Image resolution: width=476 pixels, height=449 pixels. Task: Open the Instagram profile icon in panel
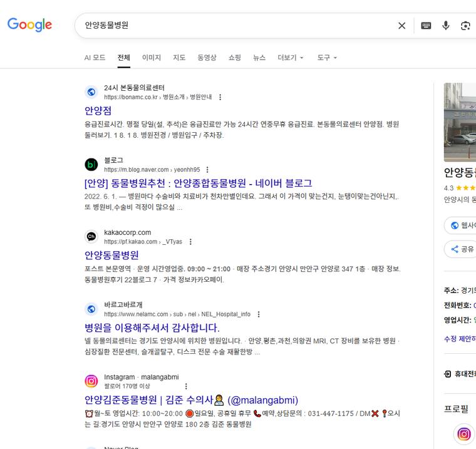[464, 434]
